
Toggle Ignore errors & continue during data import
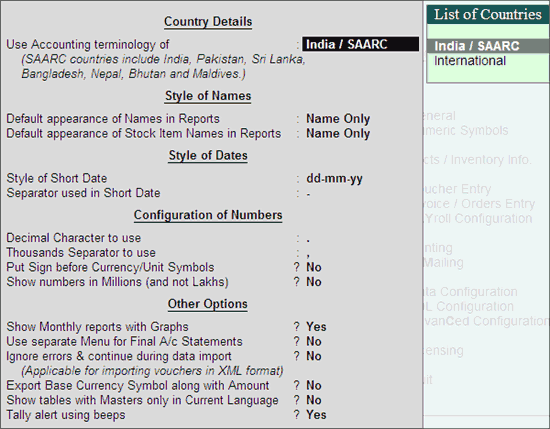314,356
